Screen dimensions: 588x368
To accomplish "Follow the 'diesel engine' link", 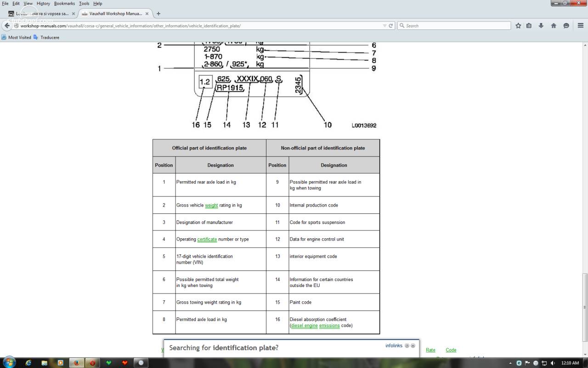I will 304,326.
